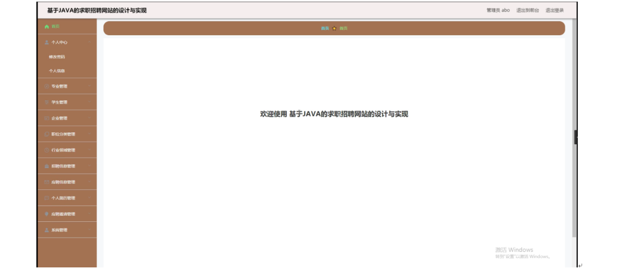Viewport: 644px width, 275px height.
Task: Click the icon beside 学生管理
Action: 47,102
